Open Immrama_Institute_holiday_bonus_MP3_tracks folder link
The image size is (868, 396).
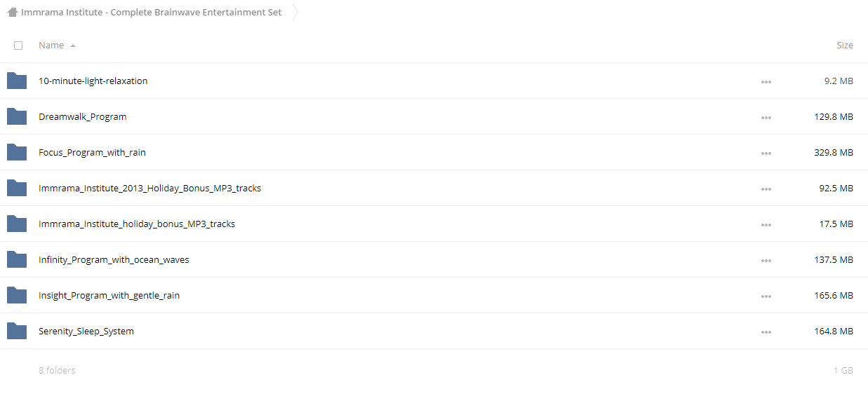click(x=137, y=224)
